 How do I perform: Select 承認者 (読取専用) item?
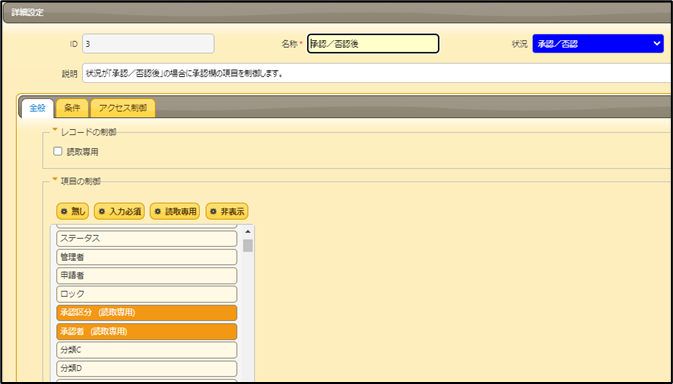tap(147, 332)
